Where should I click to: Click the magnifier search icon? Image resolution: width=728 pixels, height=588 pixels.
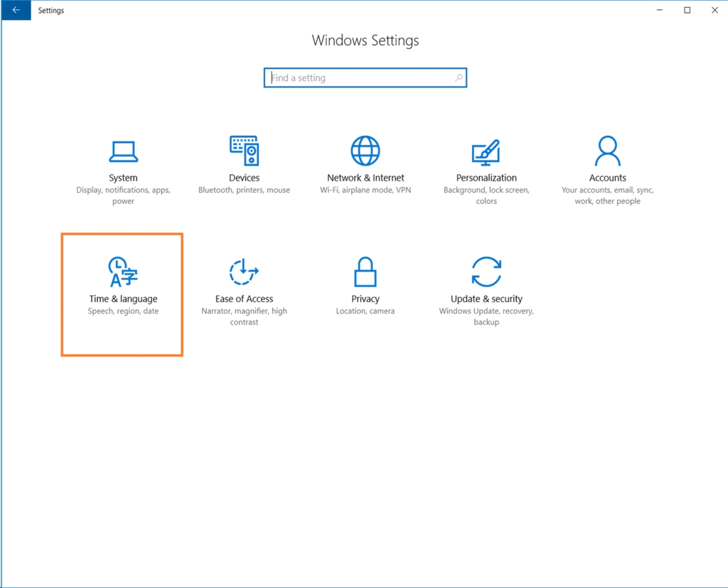point(459,77)
